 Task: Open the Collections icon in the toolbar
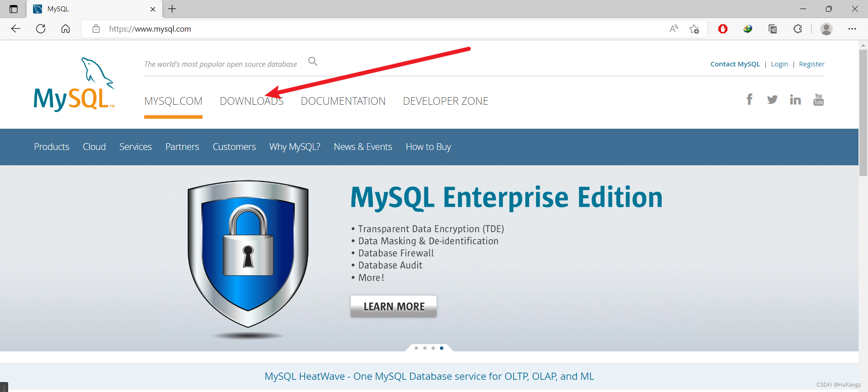pos(773,29)
